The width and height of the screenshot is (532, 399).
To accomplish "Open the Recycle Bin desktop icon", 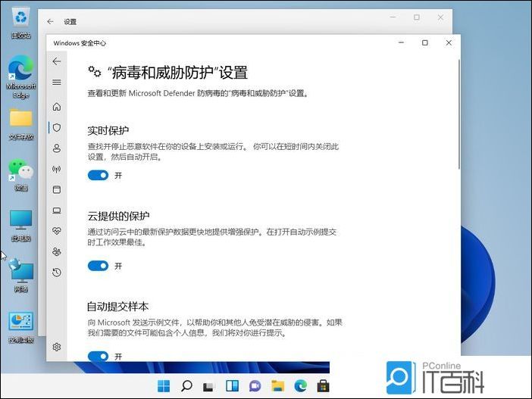I will coord(21,23).
